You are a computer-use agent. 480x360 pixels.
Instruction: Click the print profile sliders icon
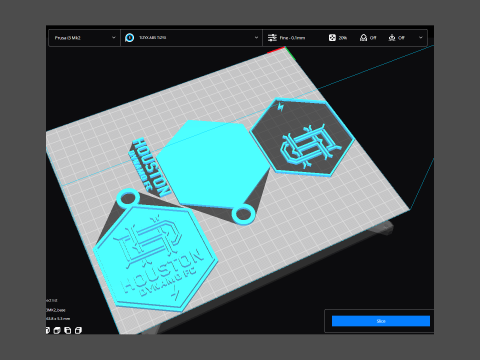[272, 38]
